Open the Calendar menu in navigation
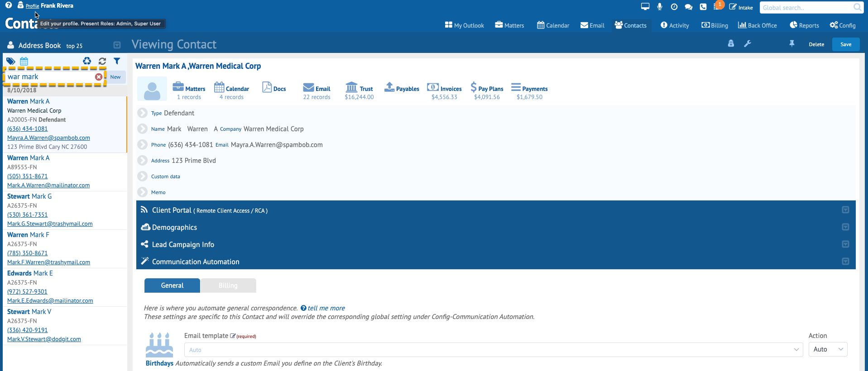Image resolution: width=868 pixels, height=371 pixels. [x=553, y=25]
